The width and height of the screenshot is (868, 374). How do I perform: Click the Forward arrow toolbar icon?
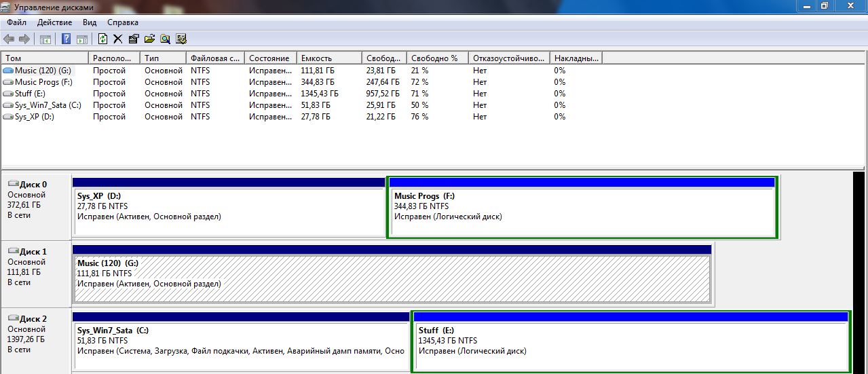[24, 39]
